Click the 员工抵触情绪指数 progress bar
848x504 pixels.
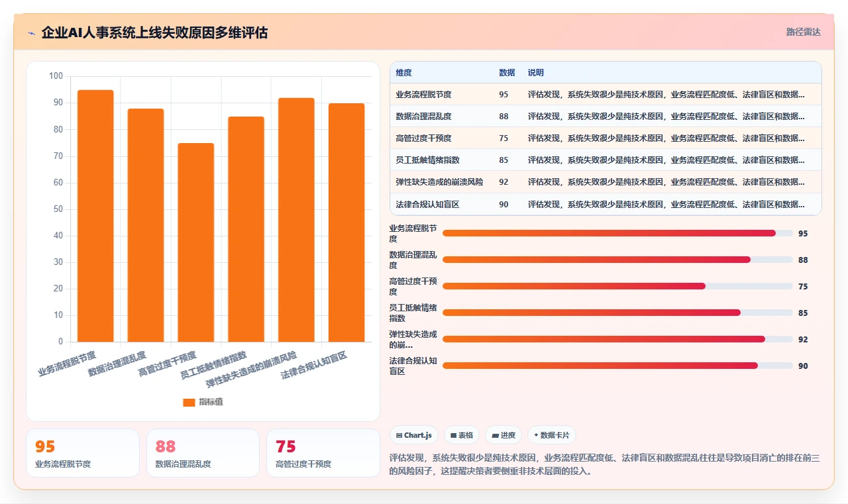pos(617,313)
